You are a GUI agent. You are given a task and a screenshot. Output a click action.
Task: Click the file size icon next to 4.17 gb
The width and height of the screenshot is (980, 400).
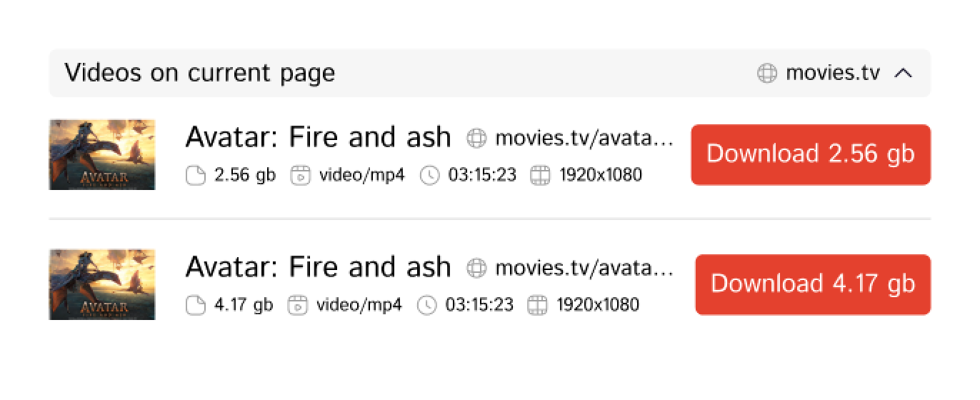(195, 306)
